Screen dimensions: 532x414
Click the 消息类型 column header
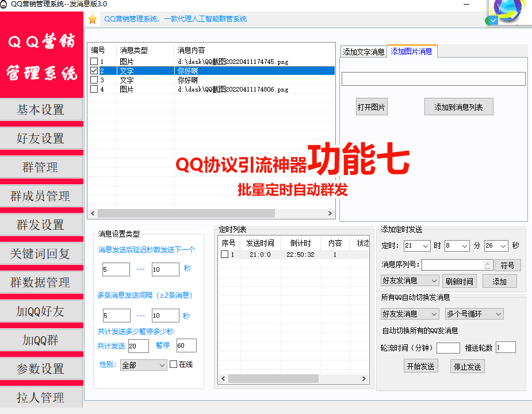(x=146, y=50)
